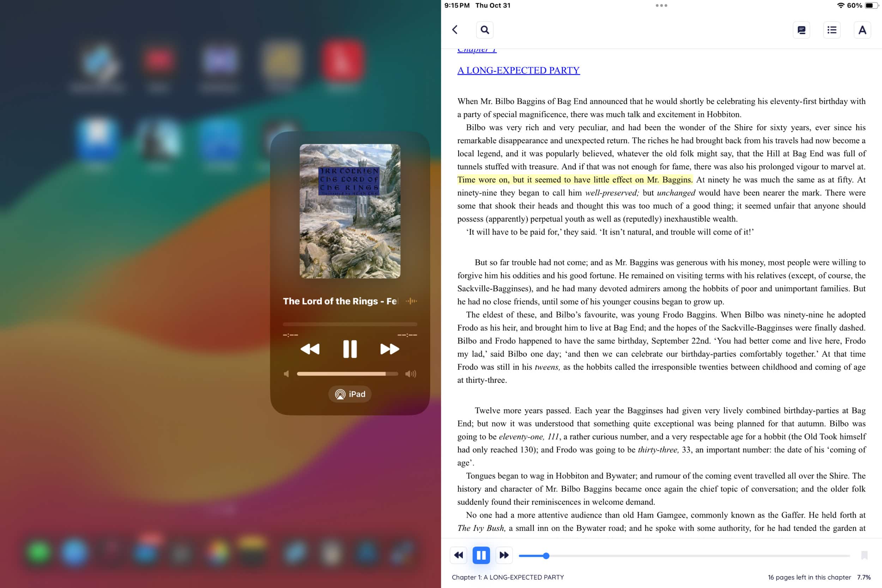
Task: Tap the mute speaker icon in widget
Action: pyautogui.click(x=286, y=374)
